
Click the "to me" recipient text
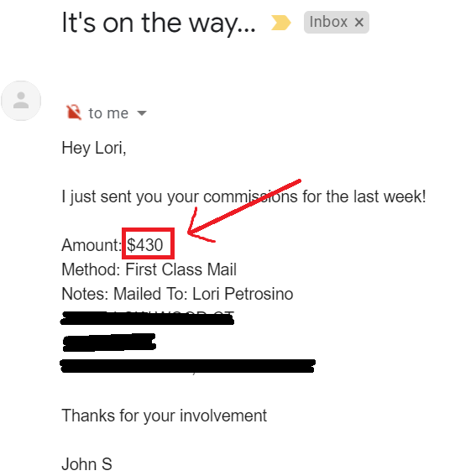coord(108,113)
